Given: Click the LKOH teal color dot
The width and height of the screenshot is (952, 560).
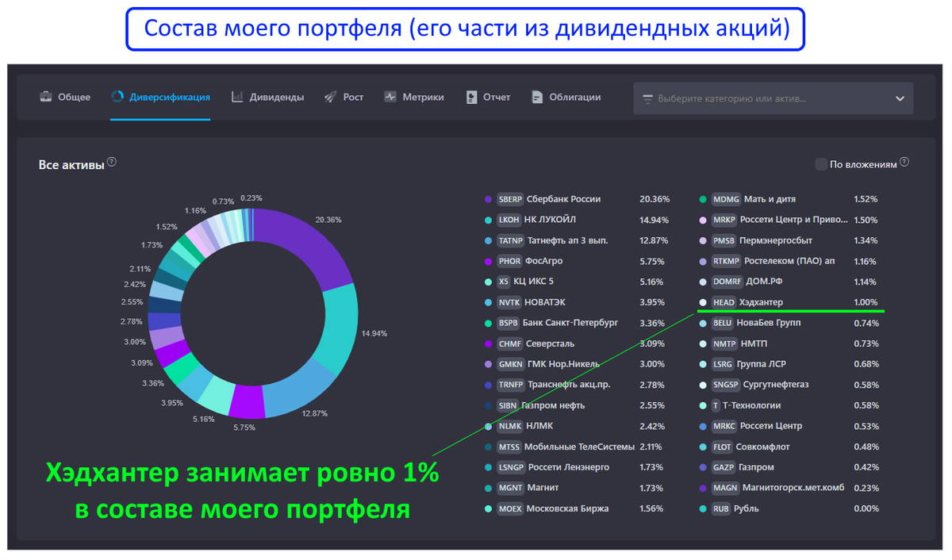Looking at the screenshot, I should (488, 220).
